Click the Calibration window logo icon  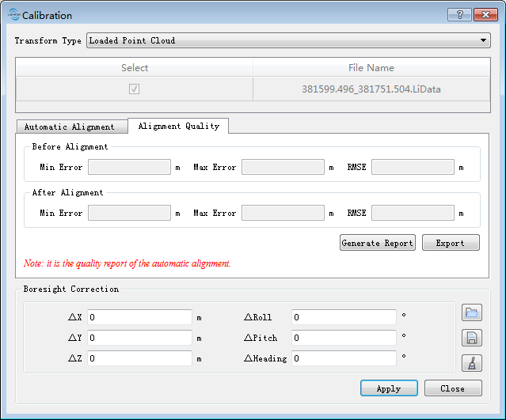(x=13, y=15)
